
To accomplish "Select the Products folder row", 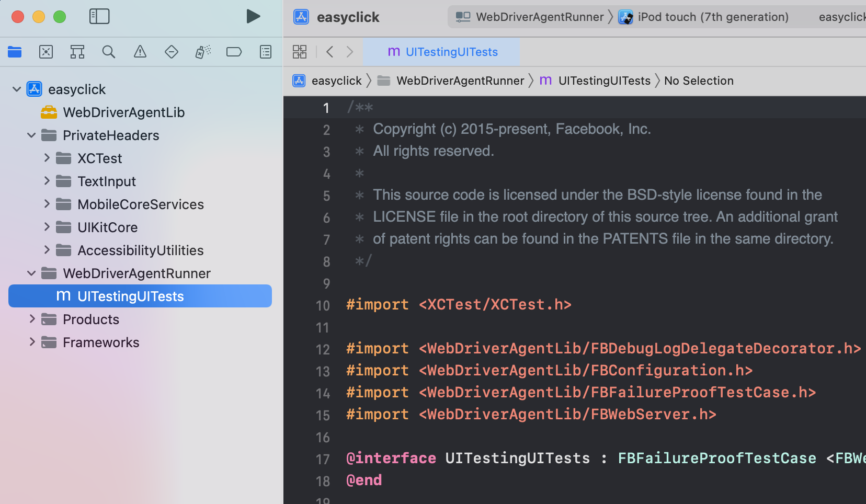I will point(140,319).
